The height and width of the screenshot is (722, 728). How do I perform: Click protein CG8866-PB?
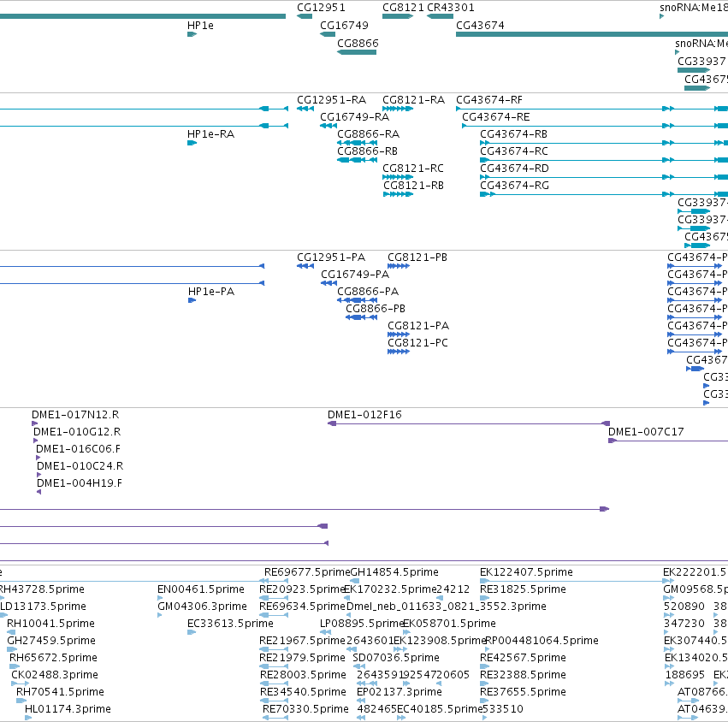tap(376, 309)
